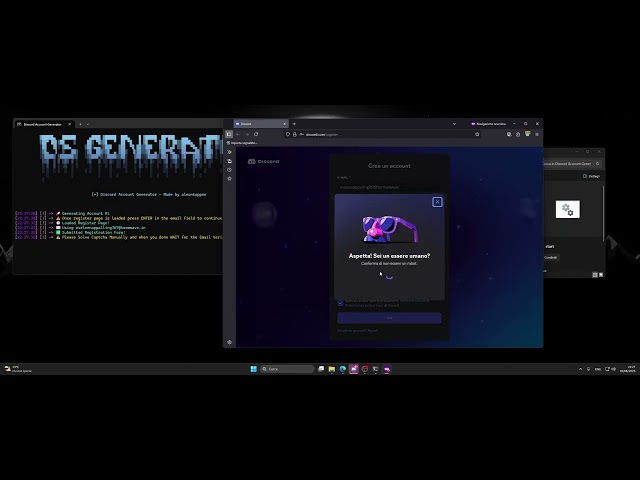Screen dimensions: 640x480
Task: Close the Discord Account Generator terminal tab
Action: [69, 124]
